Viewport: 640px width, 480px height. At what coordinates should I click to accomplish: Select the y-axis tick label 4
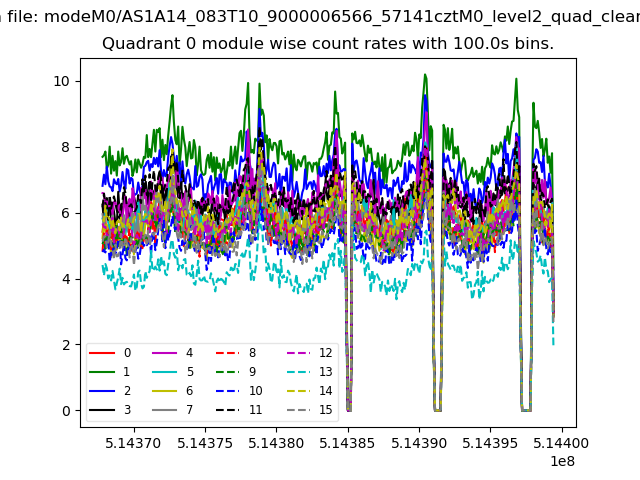66,279
